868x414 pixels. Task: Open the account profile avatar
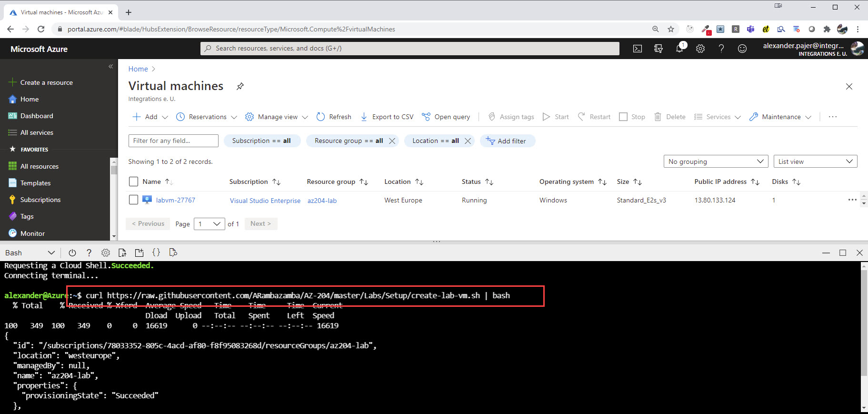(858, 49)
